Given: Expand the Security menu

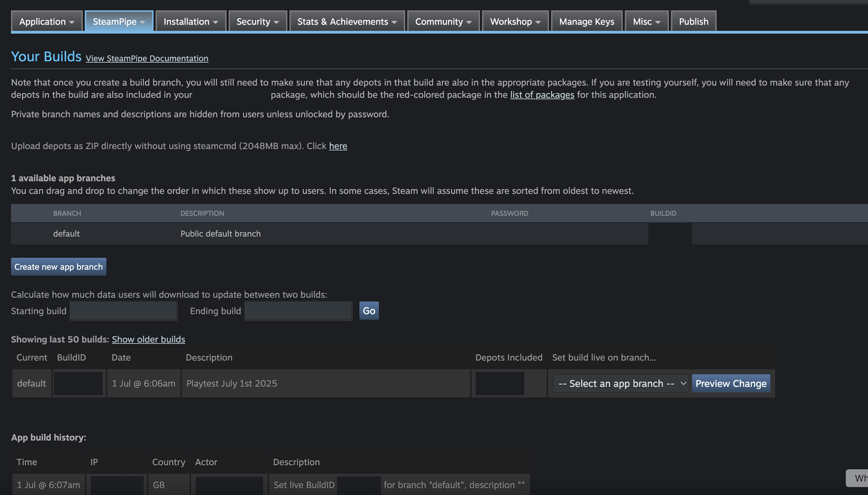Looking at the screenshot, I should coord(257,21).
